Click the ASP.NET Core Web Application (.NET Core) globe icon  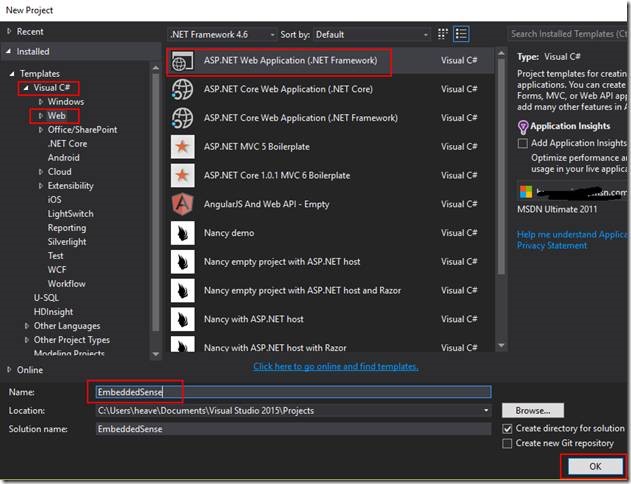(x=183, y=89)
